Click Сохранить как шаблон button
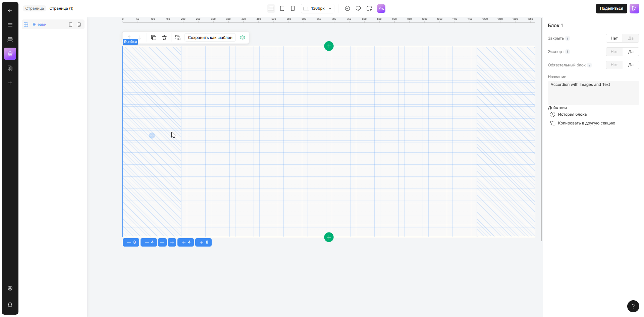Image resolution: width=644 pixels, height=317 pixels. click(x=210, y=38)
